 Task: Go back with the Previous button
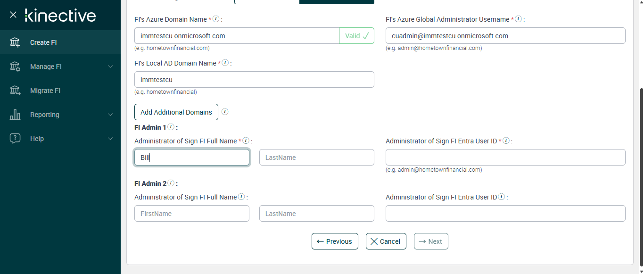pyautogui.click(x=335, y=241)
